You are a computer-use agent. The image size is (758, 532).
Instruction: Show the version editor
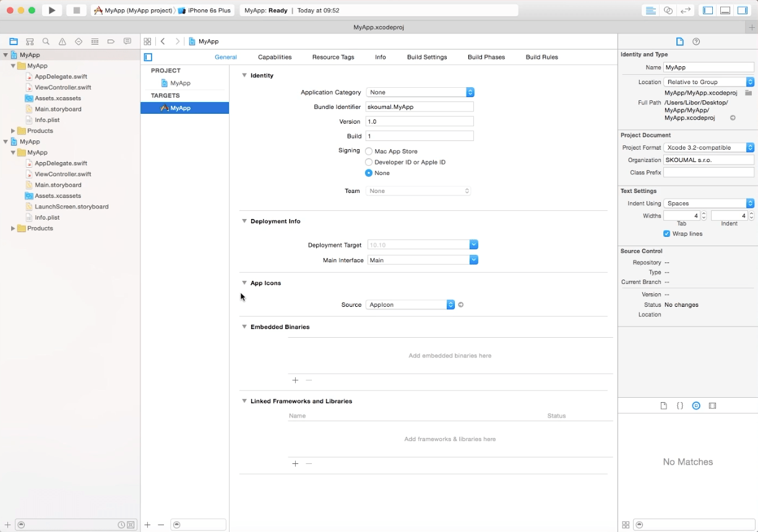point(685,11)
